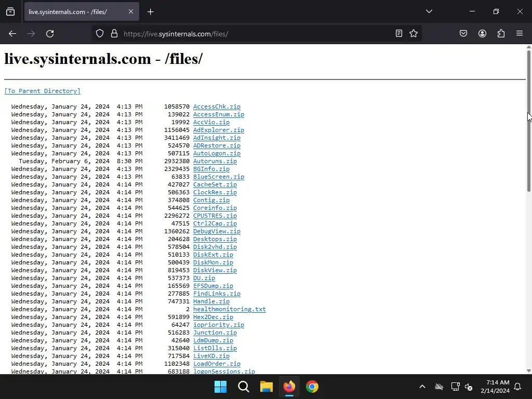
Task: Download DiskView.zip
Action: point(215,270)
